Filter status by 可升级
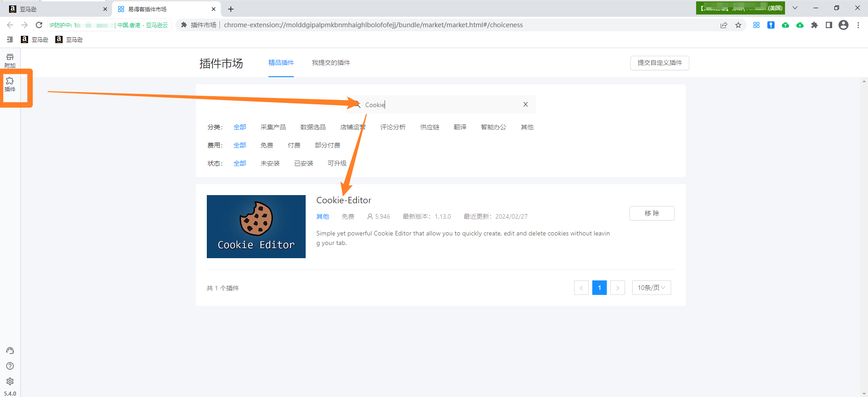This screenshot has height=397, width=868. [x=337, y=163]
